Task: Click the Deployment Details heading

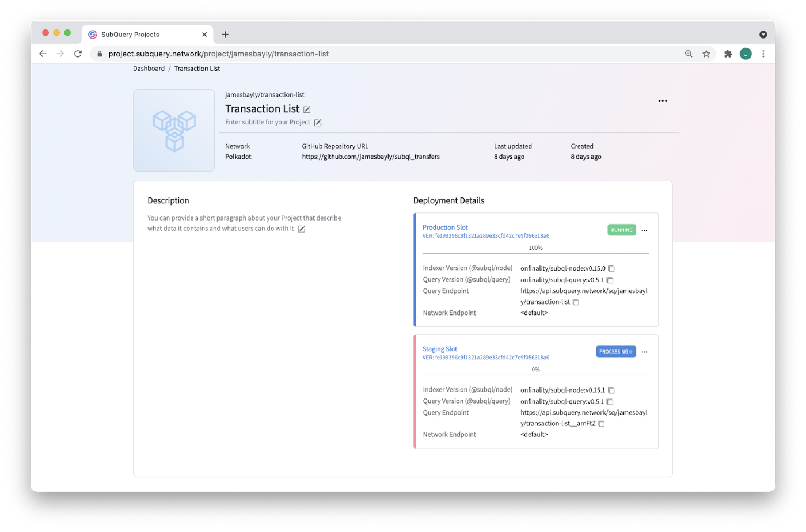Action: (448, 200)
